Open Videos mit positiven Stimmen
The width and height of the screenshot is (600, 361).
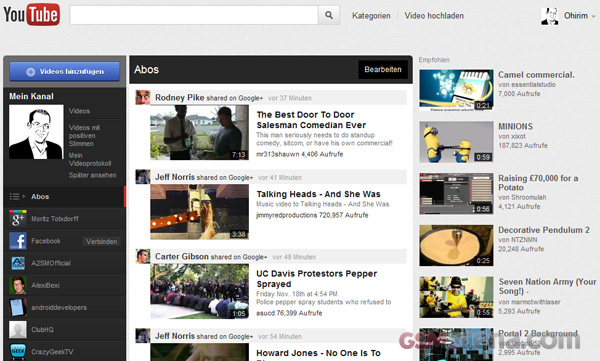[84, 136]
